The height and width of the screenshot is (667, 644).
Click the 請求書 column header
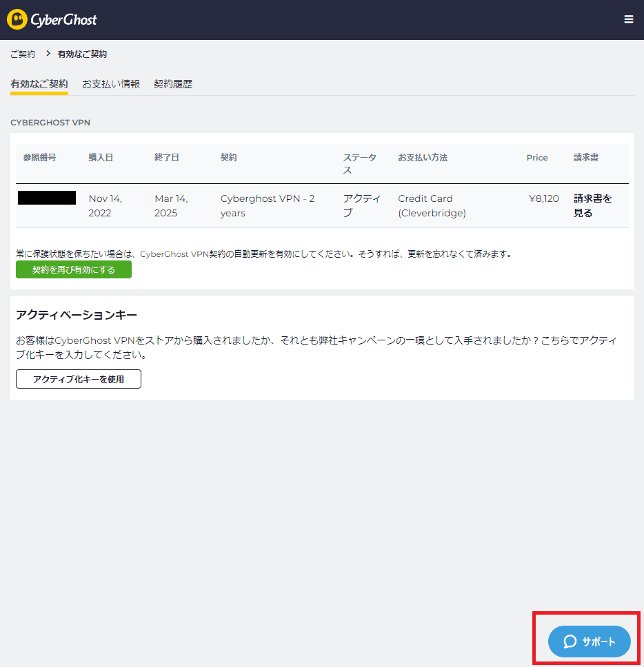tap(586, 157)
